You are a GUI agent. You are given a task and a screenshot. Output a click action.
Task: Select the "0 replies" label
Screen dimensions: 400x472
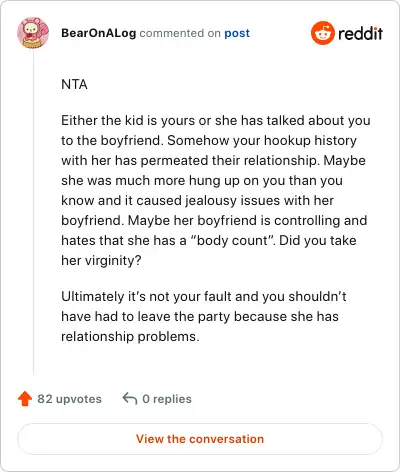coord(167,399)
